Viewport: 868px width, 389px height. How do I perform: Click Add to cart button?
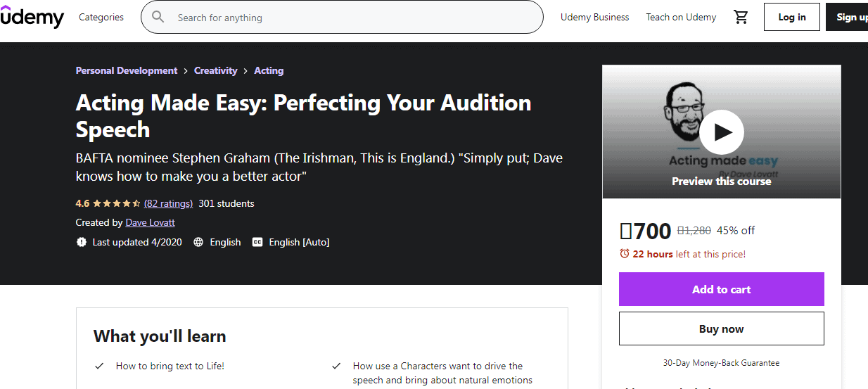722,289
